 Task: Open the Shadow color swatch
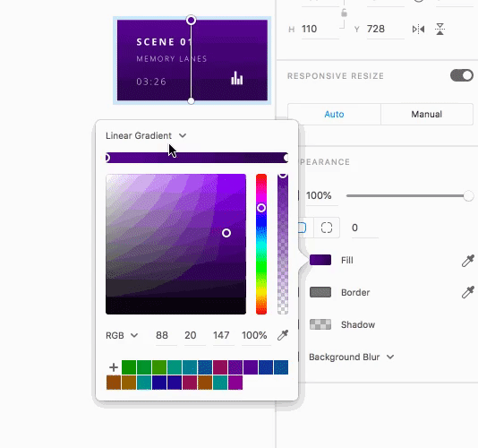coord(320,324)
